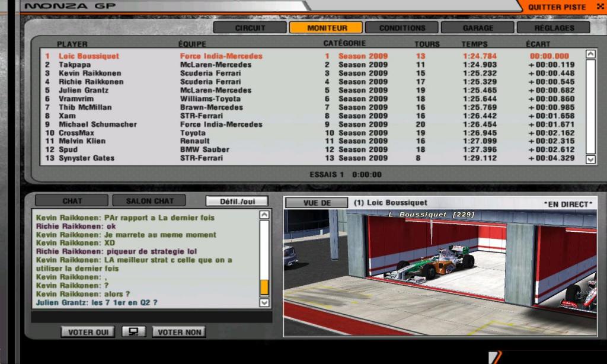Open the VUE DE driver selector
The height and width of the screenshot is (364, 607).
tap(317, 203)
